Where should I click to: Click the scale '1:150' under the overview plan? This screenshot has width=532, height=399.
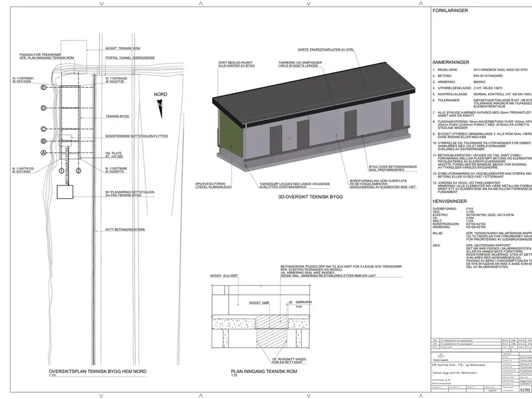click(x=53, y=376)
